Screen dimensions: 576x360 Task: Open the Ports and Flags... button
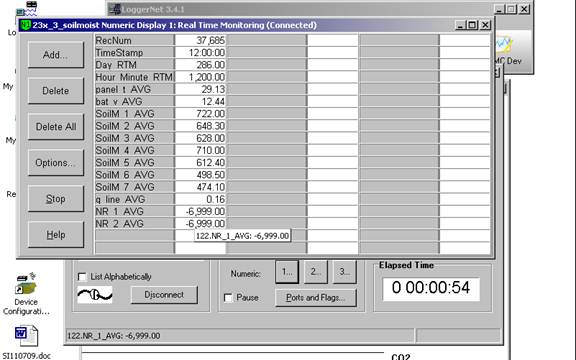(316, 298)
